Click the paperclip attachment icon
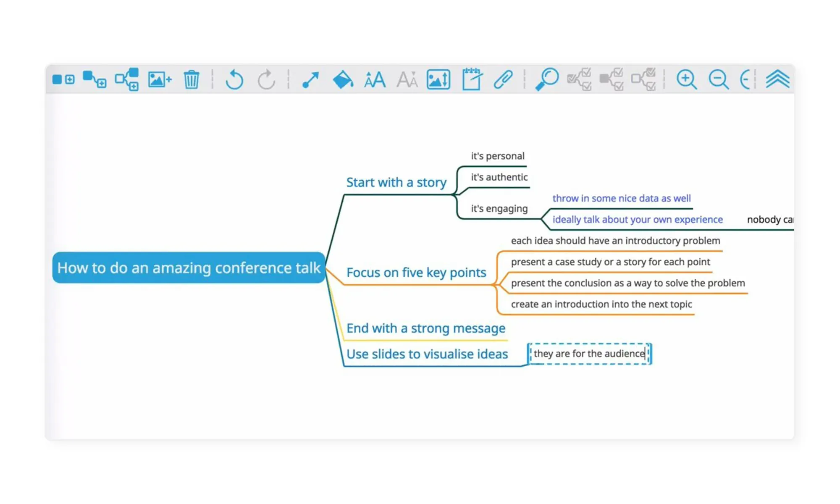Viewport: 840px width, 504px height. coord(503,79)
